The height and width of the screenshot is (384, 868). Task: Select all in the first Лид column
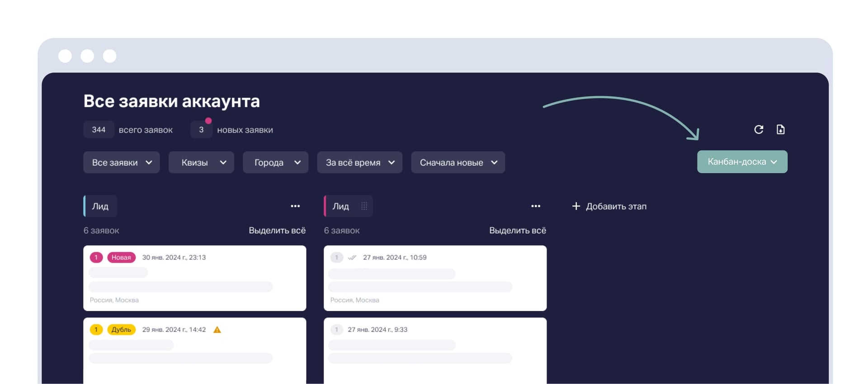pos(277,231)
